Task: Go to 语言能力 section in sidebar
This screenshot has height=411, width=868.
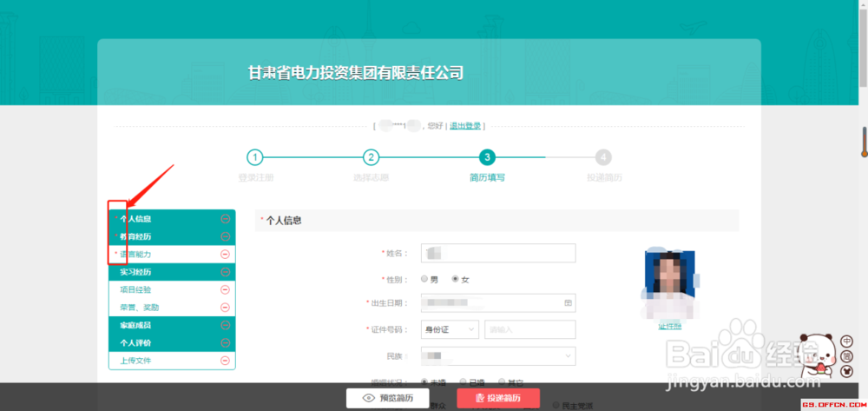Action: click(135, 255)
